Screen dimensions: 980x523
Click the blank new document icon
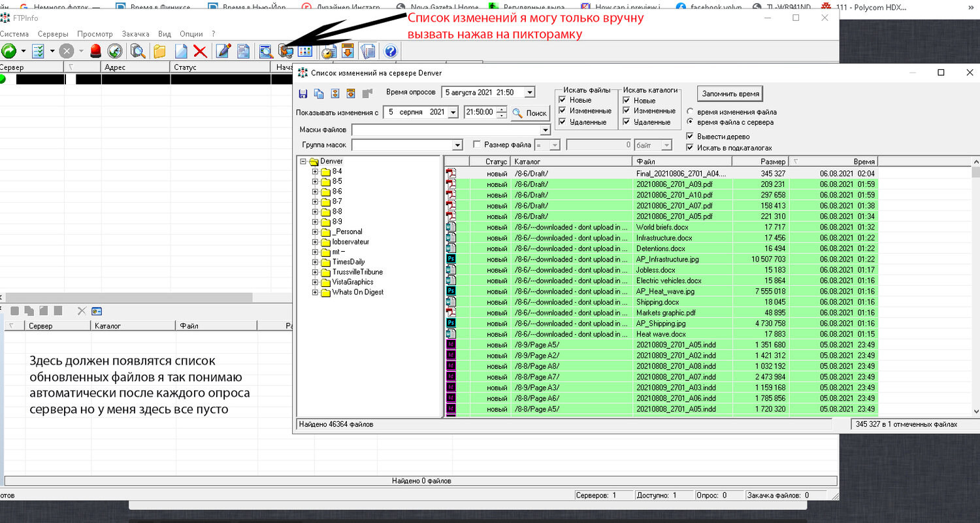(x=180, y=51)
